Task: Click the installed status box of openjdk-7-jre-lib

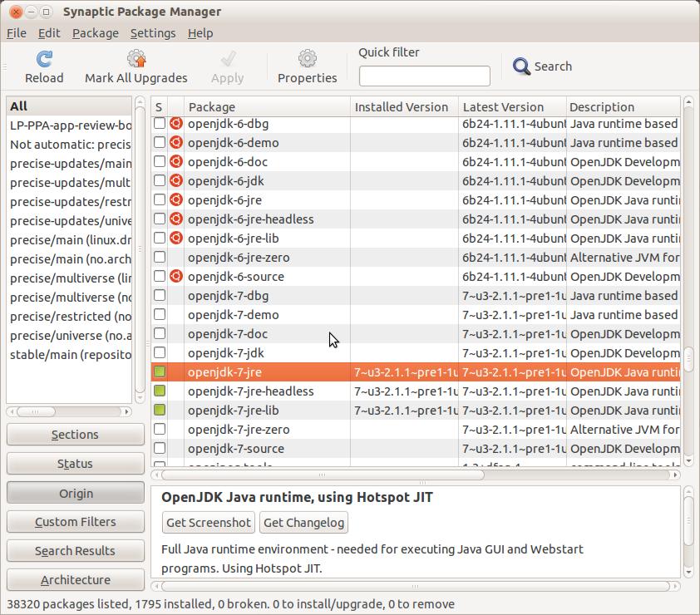Action: [160, 411]
